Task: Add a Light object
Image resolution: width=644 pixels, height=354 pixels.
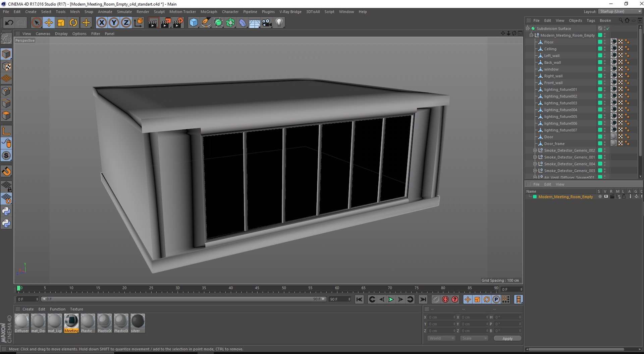Action: (x=279, y=23)
